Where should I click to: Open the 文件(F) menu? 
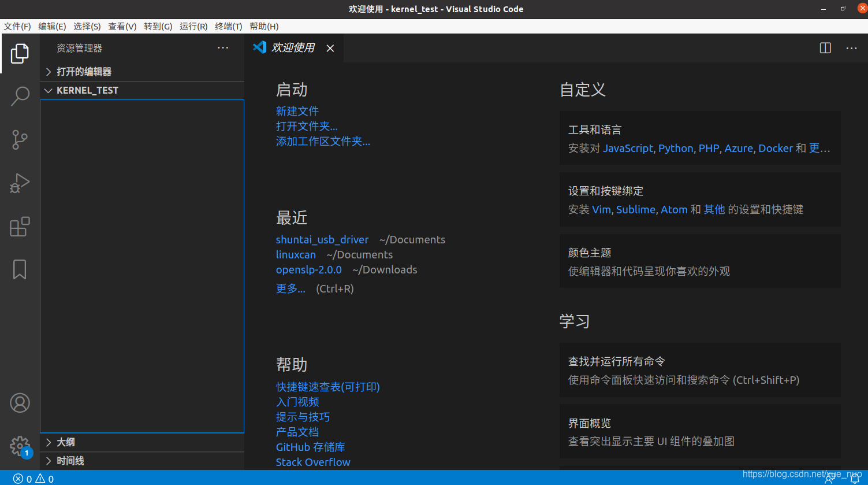click(x=17, y=27)
